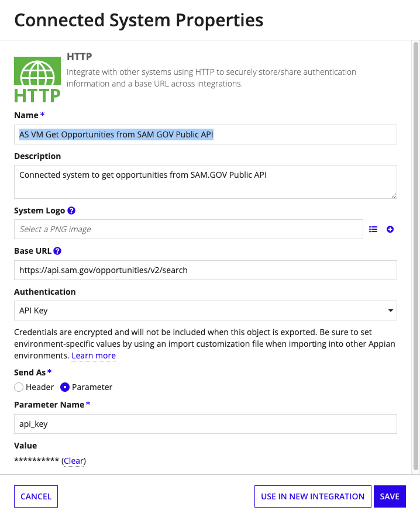
Task: Click the Base URL help icon
Action: tap(57, 251)
